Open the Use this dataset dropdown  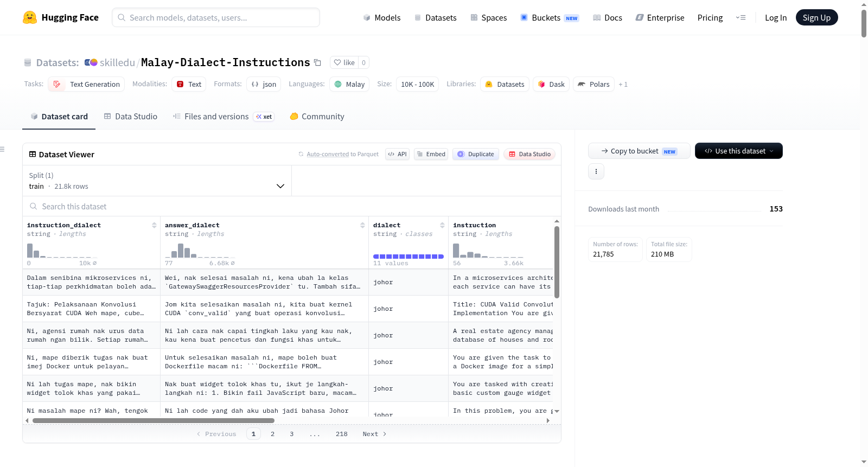tap(739, 151)
